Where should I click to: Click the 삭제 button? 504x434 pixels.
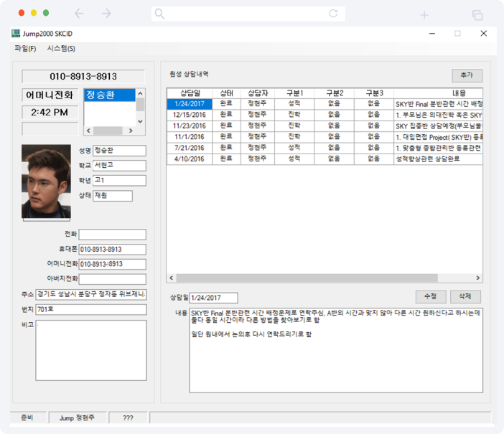click(x=465, y=296)
